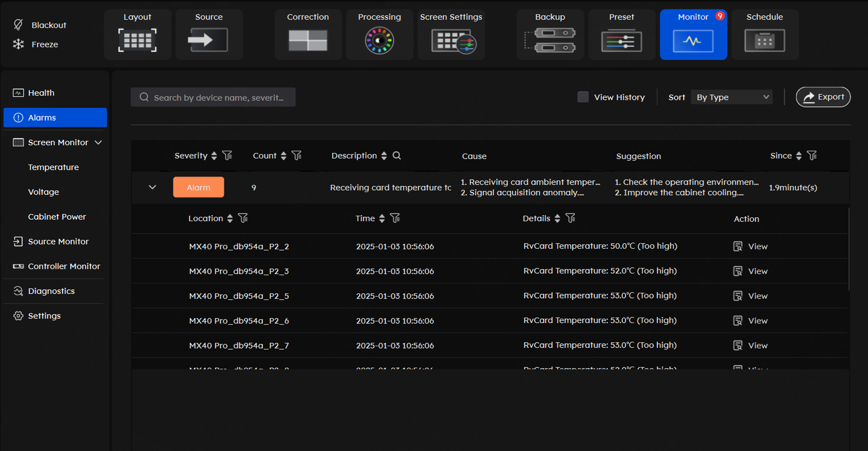Image resolution: width=868 pixels, height=451 pixels.
Task: Open the Sort By Type dropdown
Action: coord(732,97)
